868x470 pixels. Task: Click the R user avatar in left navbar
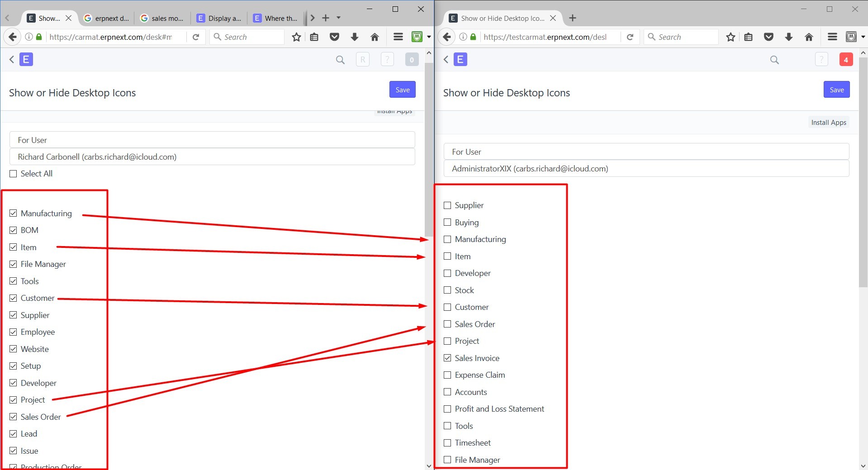363,59
